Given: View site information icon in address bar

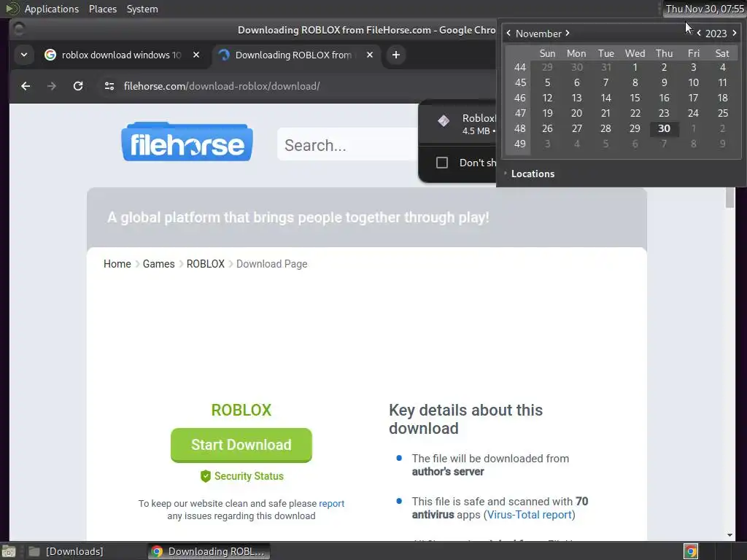Looking at the screenshot, I should 109,86.
